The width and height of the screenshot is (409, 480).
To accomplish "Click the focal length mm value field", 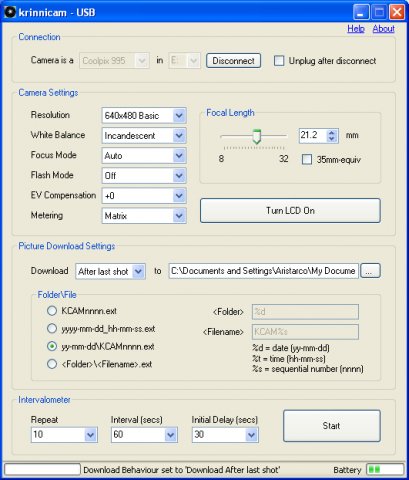I will click(x=313, y=136).
